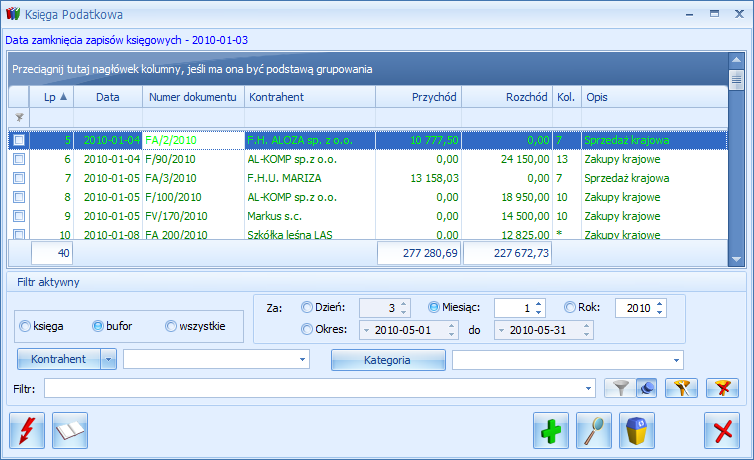The height and width of the screenshot is (460, 754).
Task: Sort by the Data column header
Action: pyautogui.click(x=108, y=97)
